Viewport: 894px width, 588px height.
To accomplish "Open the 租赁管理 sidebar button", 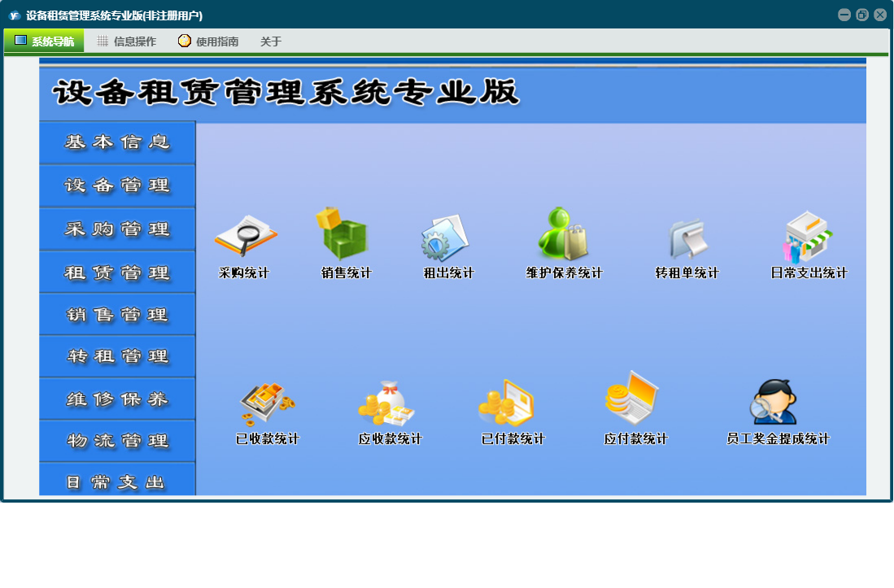I will tap(117, 272).
